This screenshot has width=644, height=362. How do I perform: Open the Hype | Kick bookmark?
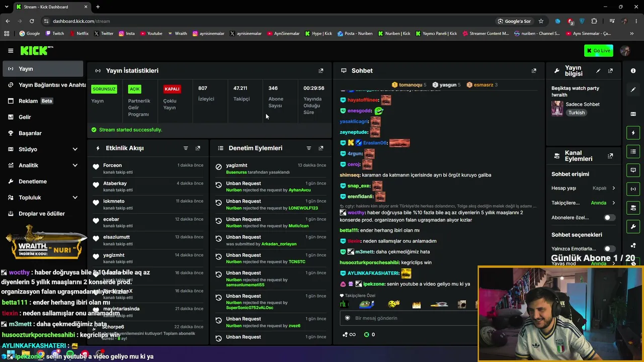[318, 34]
